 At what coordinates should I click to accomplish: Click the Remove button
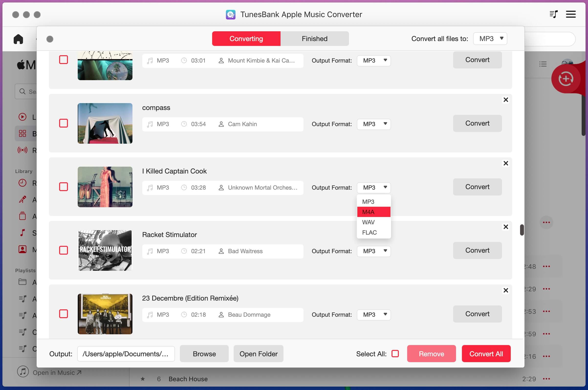(x=431, y=354)
